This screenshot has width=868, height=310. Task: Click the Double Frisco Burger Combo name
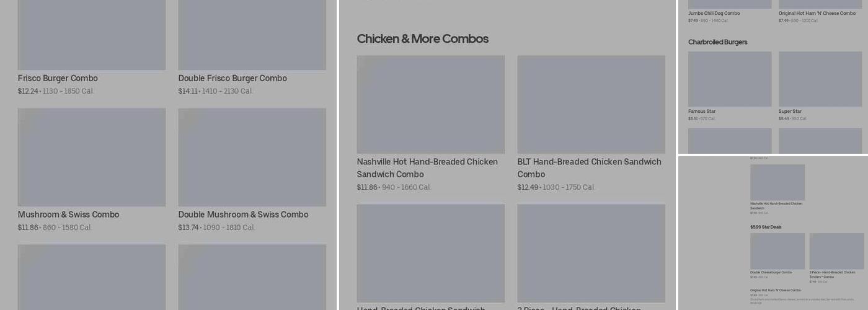coord(232,78)
